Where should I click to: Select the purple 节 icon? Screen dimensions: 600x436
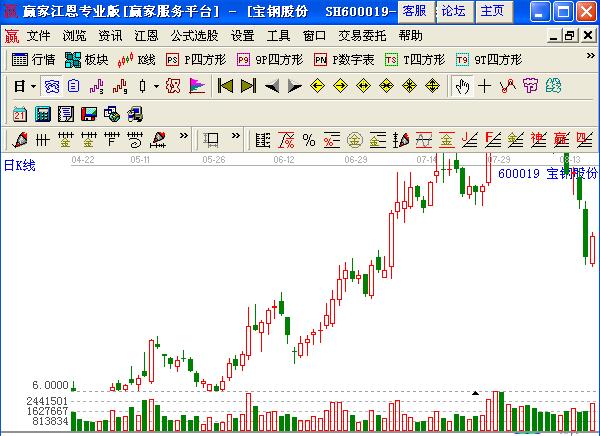coord(530,86)
